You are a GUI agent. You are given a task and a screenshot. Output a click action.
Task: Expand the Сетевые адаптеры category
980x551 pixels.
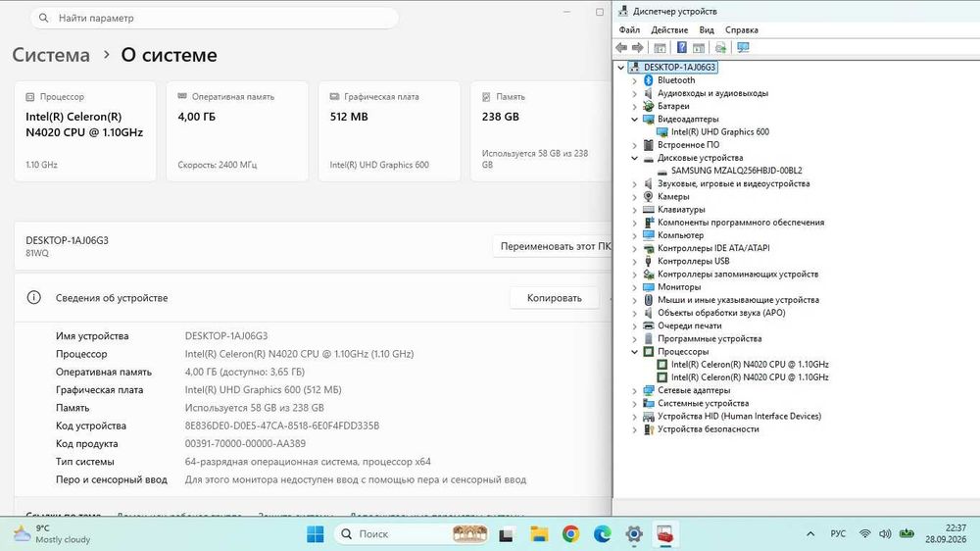634,390
